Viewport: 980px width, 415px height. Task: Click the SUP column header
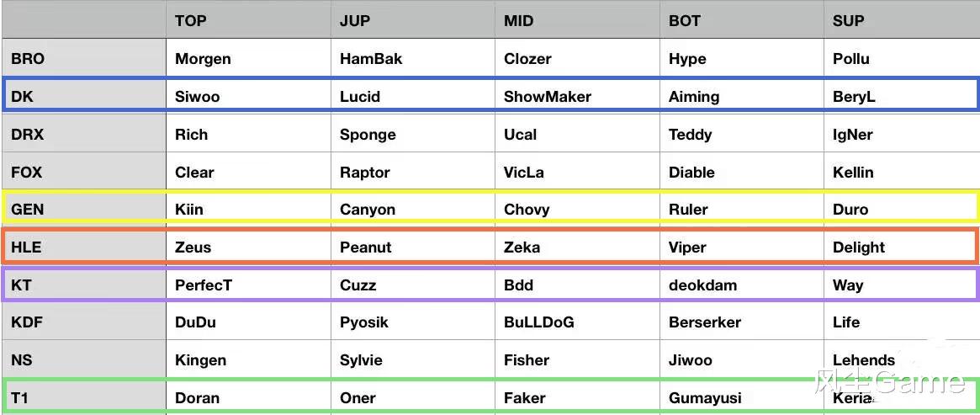coord(901,21)
